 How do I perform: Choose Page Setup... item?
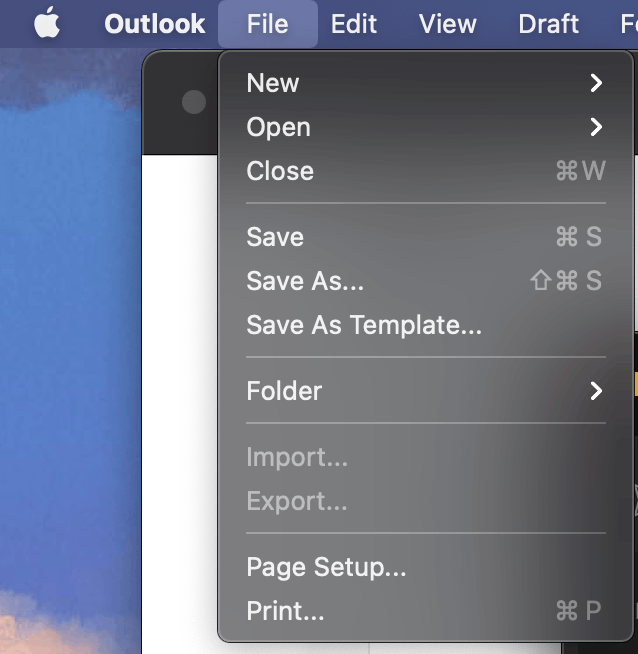click(x=425, y=567)
